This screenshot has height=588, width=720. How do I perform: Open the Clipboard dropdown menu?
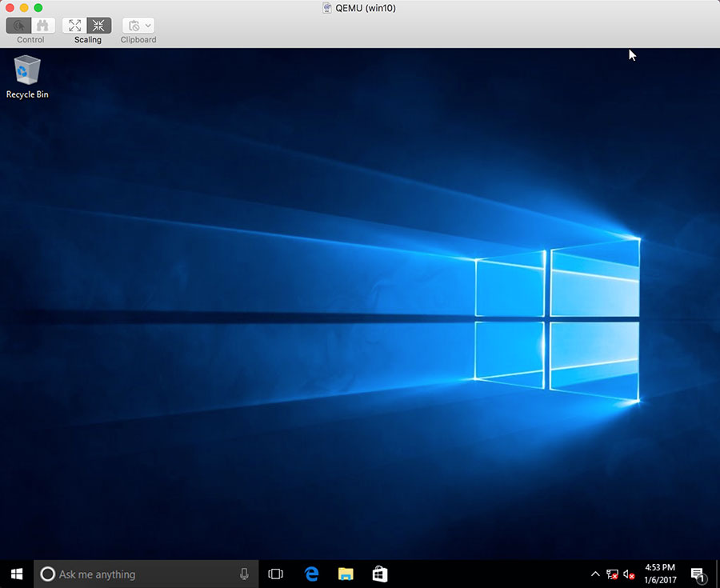146,25
